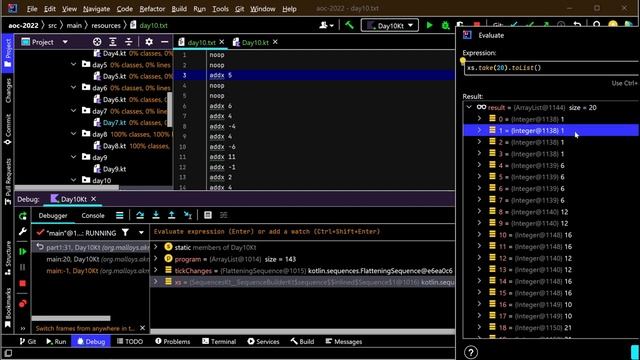Expand program variable in debugger
The height and width of the screenshot is (360, 640).
point(156,258)
